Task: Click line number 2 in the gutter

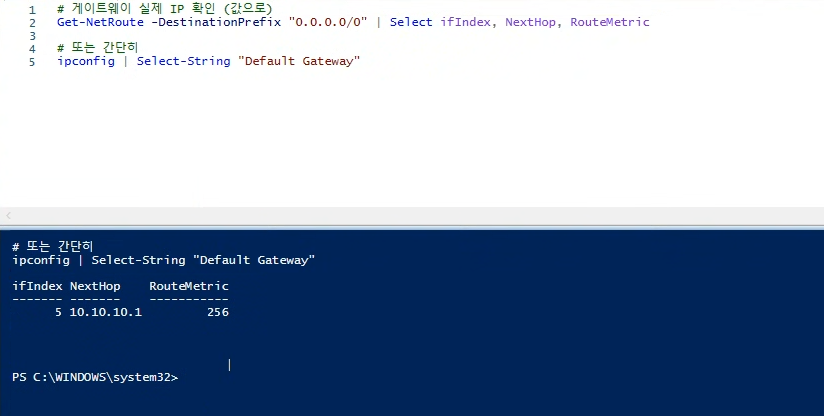Action: 32,23
